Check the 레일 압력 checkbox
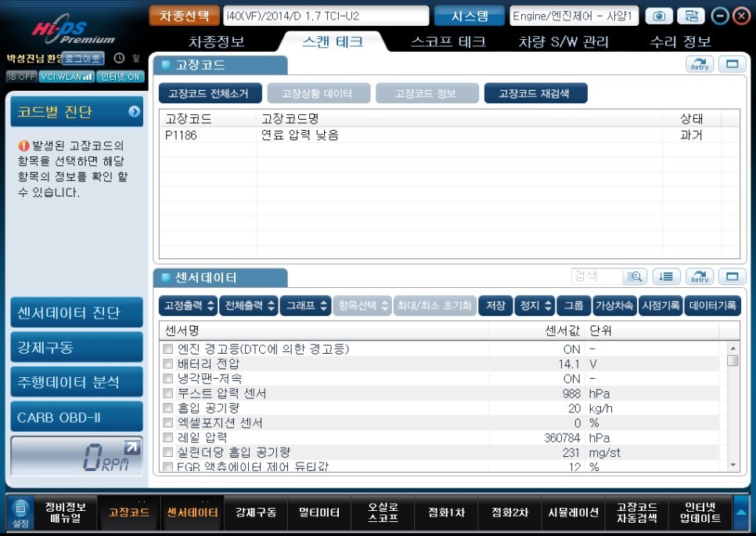756x536 pixels. 167,437
